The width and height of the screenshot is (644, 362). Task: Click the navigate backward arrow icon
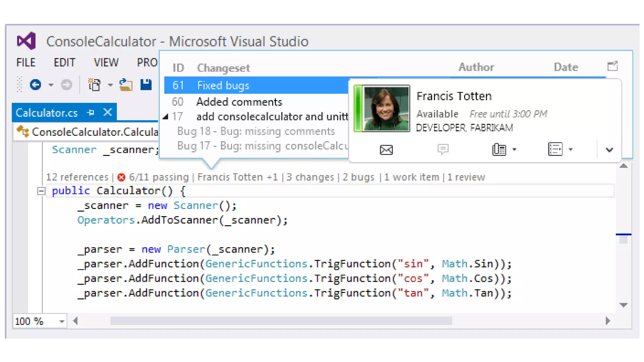click(x=35, y=85)
